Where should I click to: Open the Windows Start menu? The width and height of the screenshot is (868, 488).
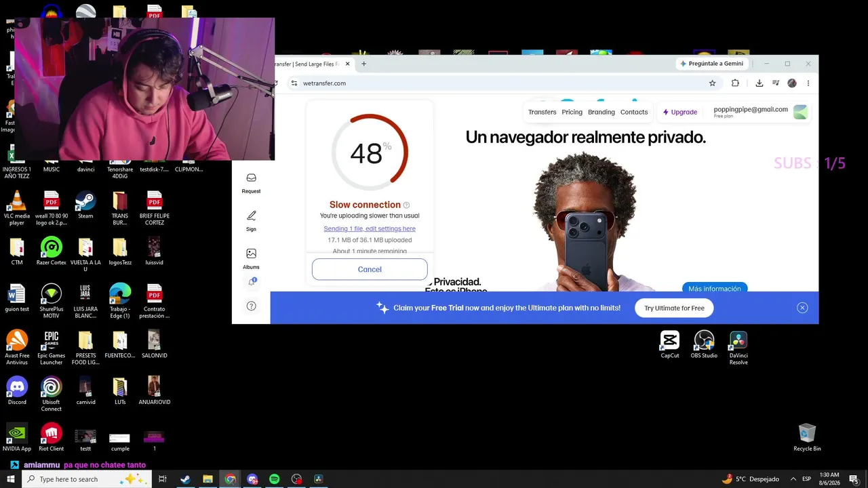(x=11, y=479)
